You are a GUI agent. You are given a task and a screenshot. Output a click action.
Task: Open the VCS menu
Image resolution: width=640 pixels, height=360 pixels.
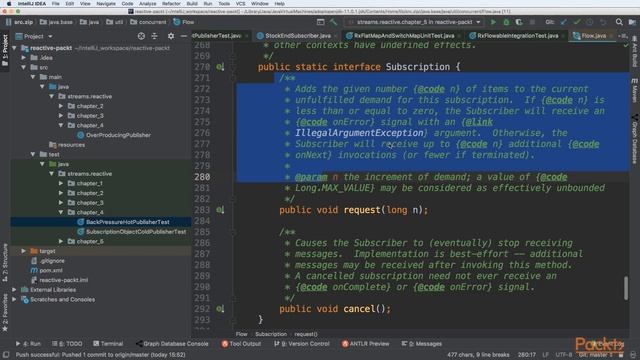pos(240,4)
